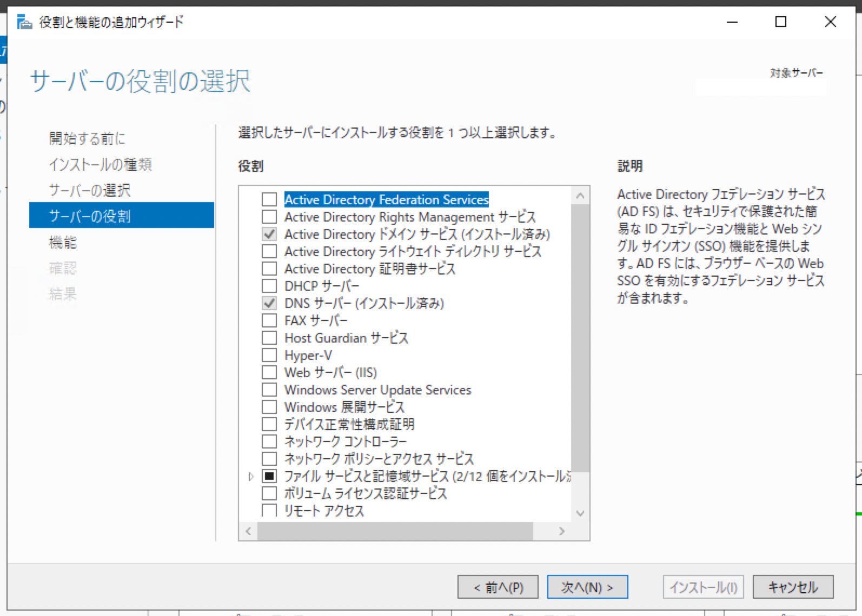The width and height of the screenshot is (862, 616).
Task: Expand ファイル サービスと記憶域サービス tree node
Action: pyautogui.click(x=251, y=477)
